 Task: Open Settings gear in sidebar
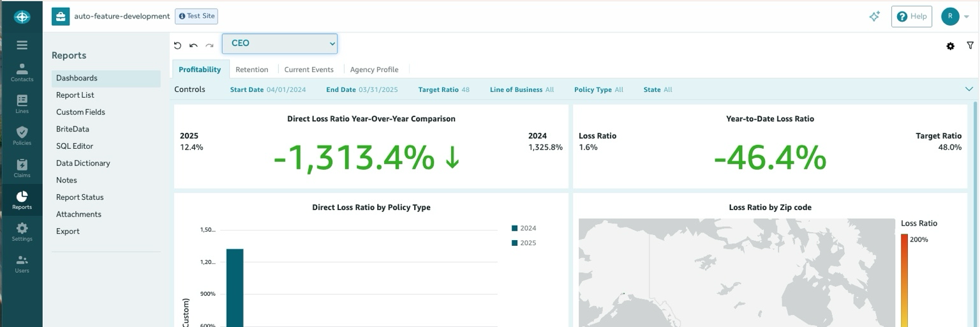point(22,232)
